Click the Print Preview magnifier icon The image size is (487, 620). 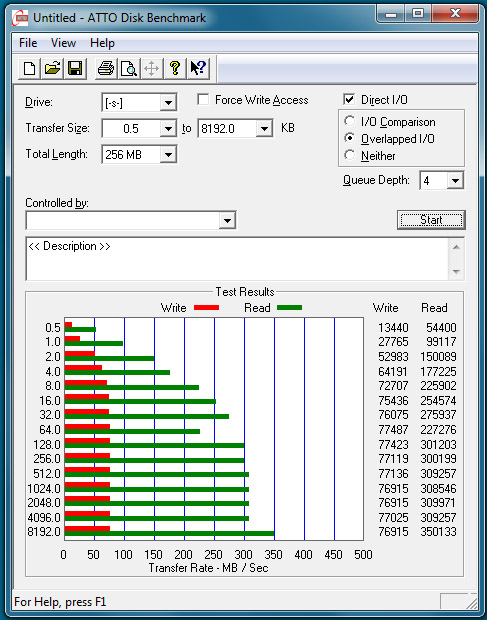click(128, 69)
